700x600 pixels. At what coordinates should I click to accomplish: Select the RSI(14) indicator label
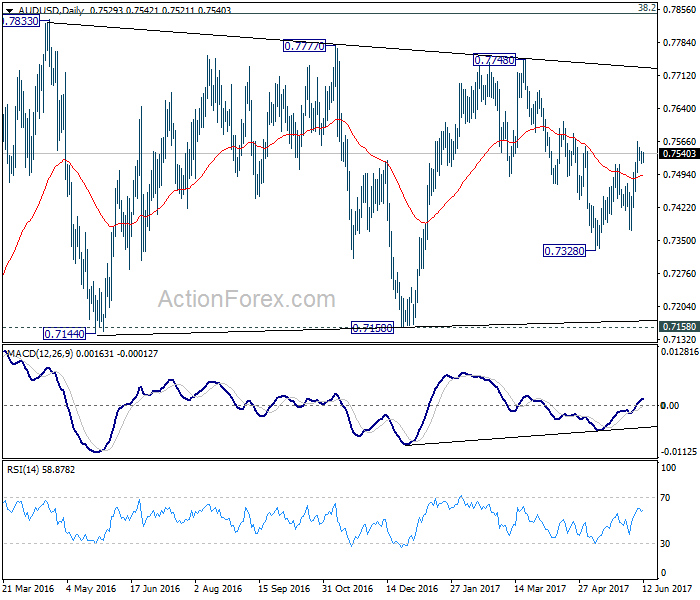[x=23, y=470]
